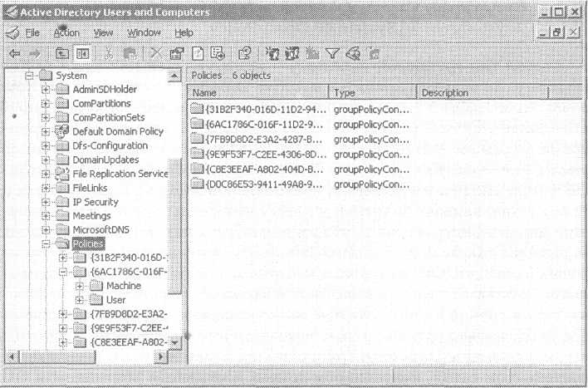Expand the User folder node
Screen dimensions: 588x388
(x=79, y=300)
